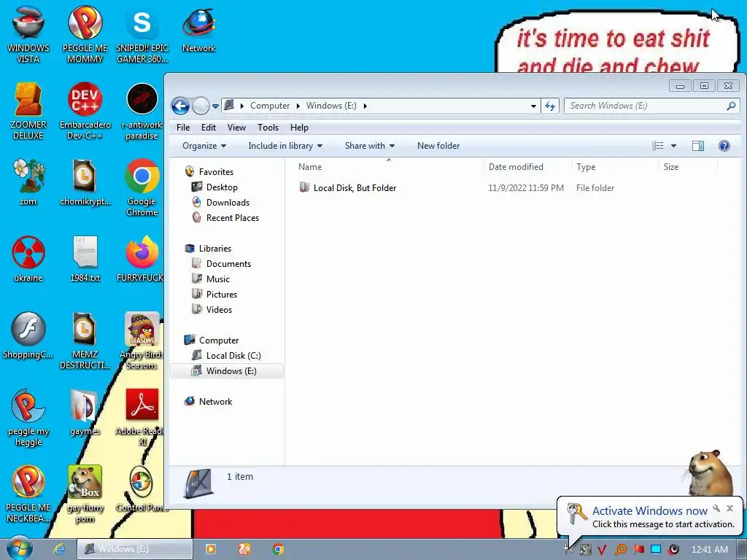Open the Pictures library
This screenshot has width=747, height=560.
pos(222,295)
